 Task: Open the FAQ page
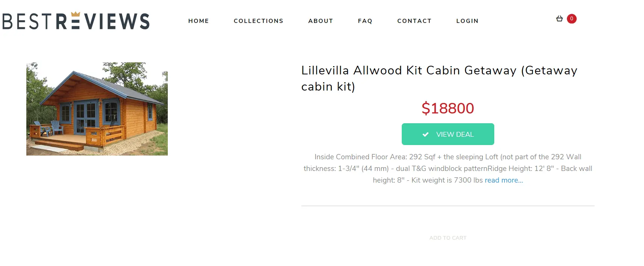tap(365, 21)
